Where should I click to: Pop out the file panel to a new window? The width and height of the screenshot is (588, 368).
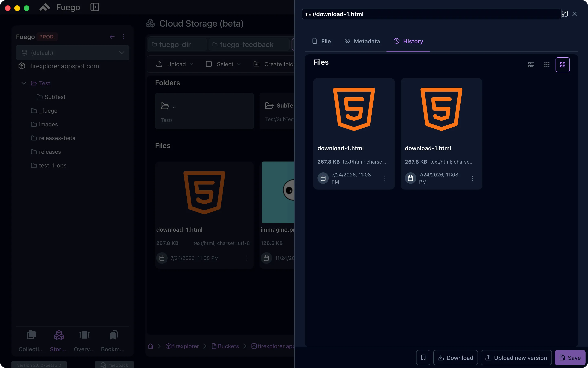565,14
